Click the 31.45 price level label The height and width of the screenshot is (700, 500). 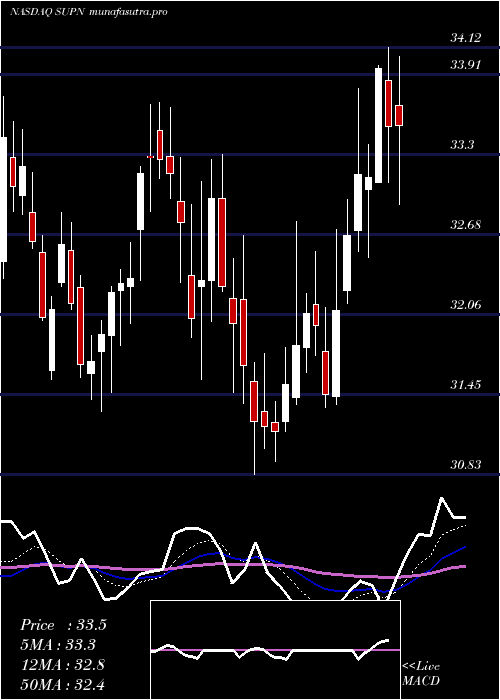coord(466,384)
